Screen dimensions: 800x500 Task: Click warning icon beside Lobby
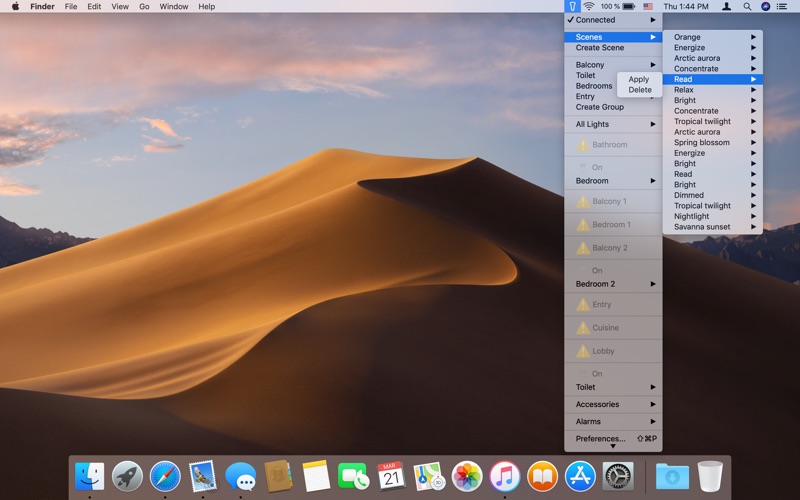pyautogui.click(x=583, y=351)
